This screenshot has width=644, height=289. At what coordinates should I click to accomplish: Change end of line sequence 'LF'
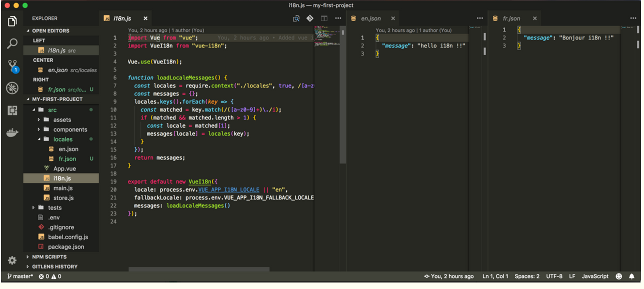point(572,276)
